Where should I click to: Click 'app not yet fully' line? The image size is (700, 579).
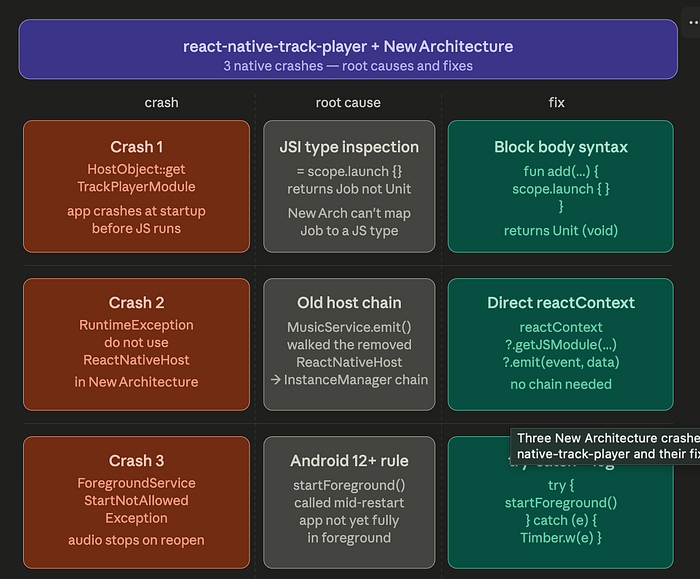coord(349,520)
